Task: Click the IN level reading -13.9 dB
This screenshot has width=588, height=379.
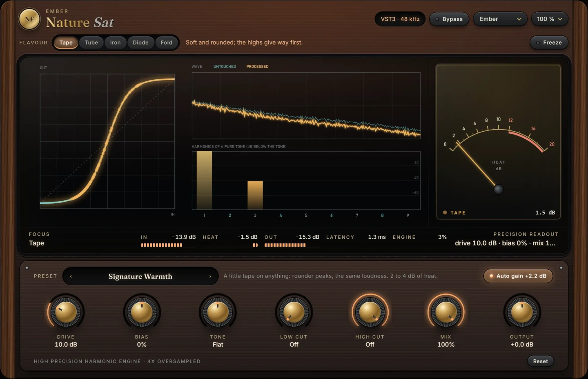Action: coord(184,237)
